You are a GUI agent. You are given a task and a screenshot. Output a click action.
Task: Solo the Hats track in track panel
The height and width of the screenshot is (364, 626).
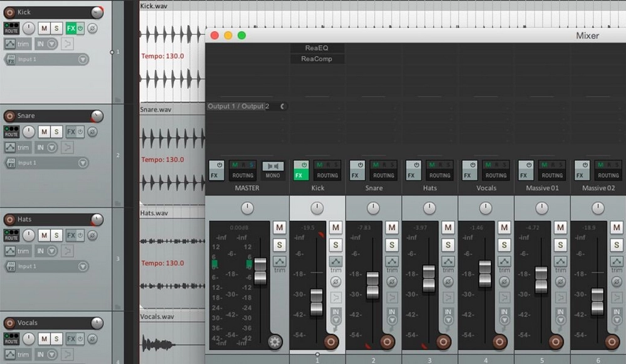pyautogui.click(x=56, y=235)
